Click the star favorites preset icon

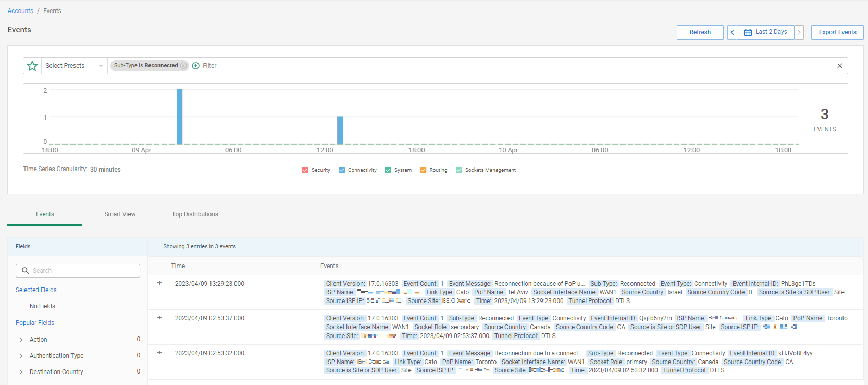(x=32, y=66)
